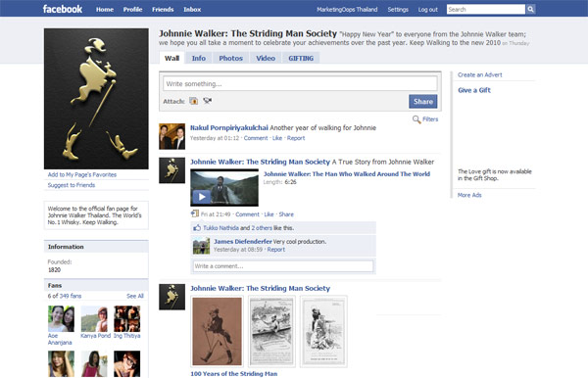Click the Write a comment field
Image resolution: width=588 pixels, height=378 pixels.
283,266
